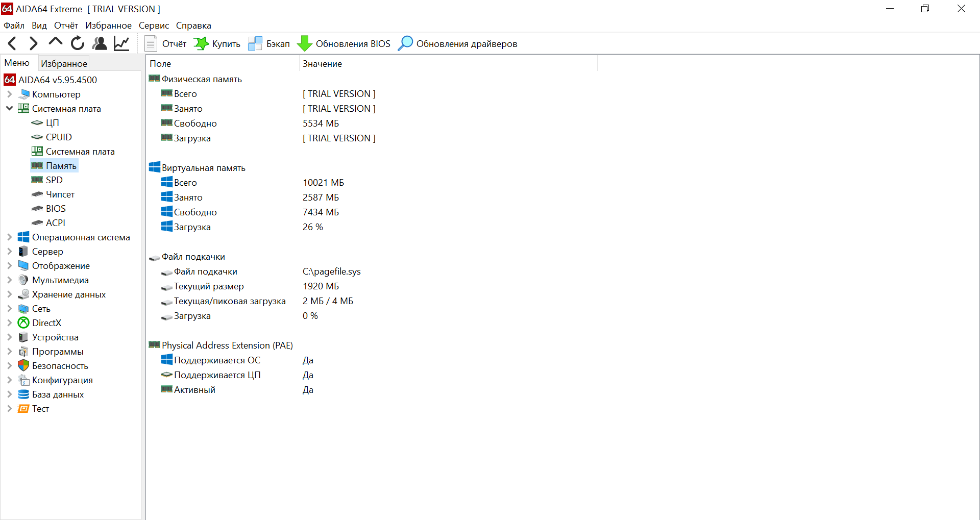Go back with the left arrow icon
The width and height of the screenshot is (980, 520).
click(12, 43)
